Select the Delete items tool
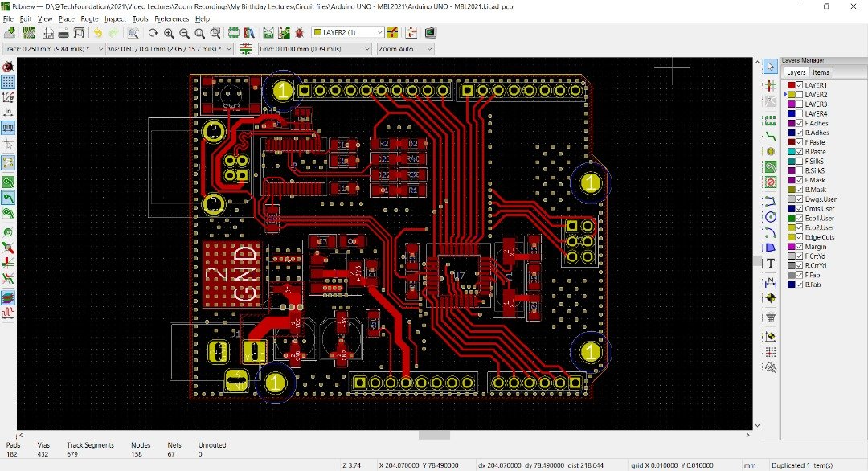Image resolution: width=868 pixels, height=471 pixels. pyautogui.click(x=770, y=317)
